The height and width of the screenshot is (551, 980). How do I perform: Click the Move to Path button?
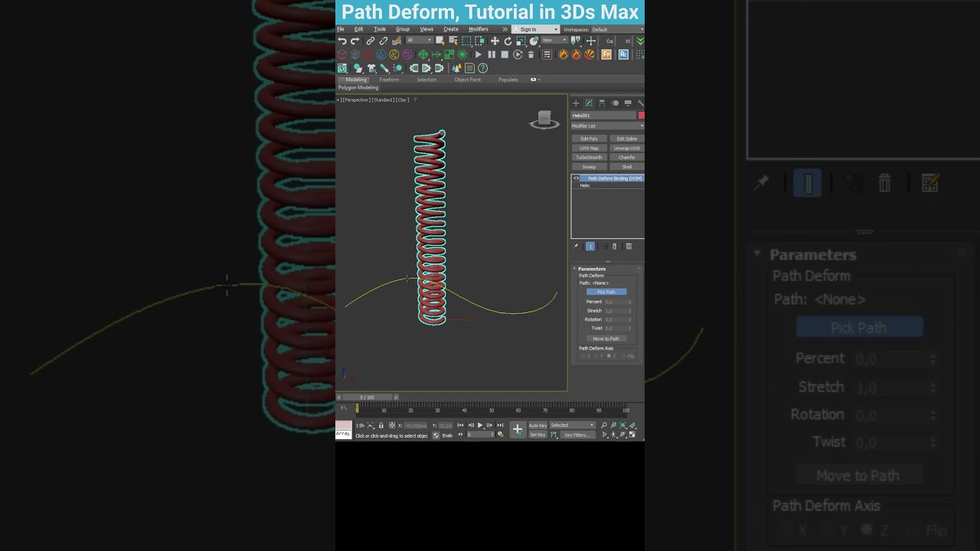[606, 338]
